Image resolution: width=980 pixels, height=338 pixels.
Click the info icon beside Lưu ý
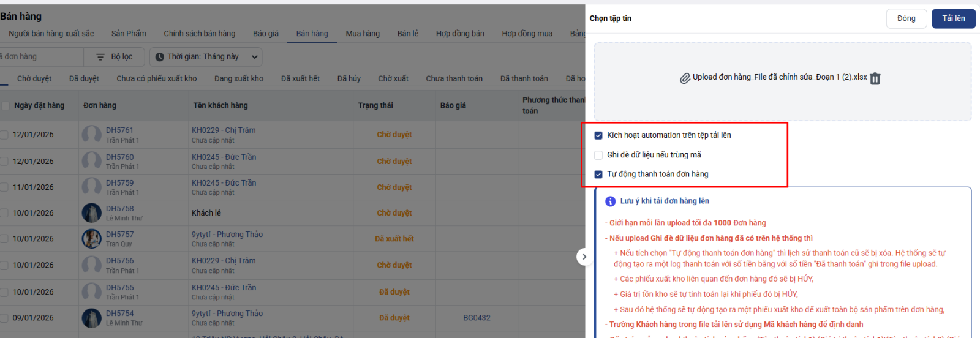click(x=610, y=201)
